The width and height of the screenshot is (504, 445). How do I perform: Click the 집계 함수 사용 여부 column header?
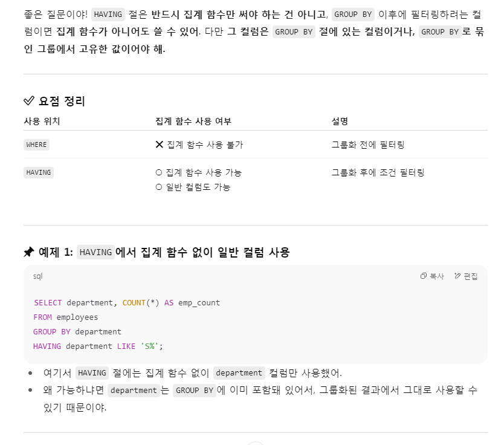coord(193,121)
